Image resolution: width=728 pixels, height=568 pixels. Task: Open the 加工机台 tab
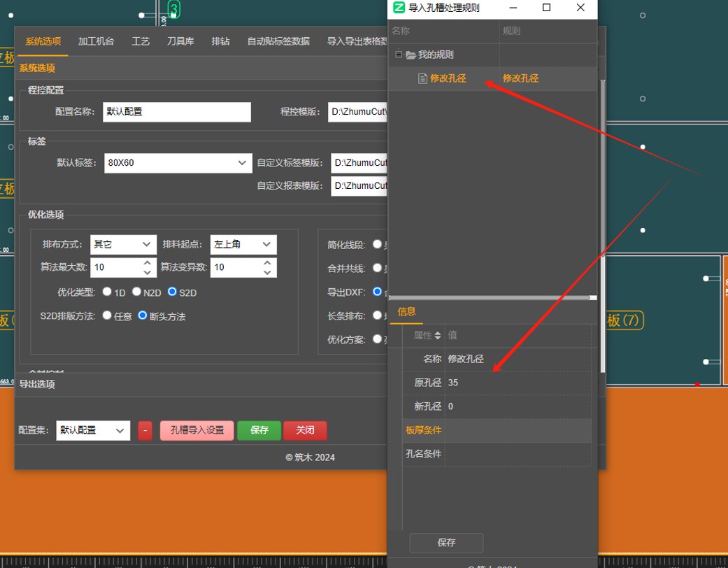(x=96, y=41)
